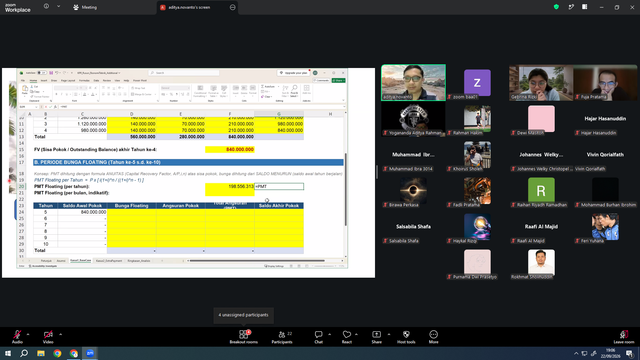
Task: Click the Raafi Al Majid participant tile
Action: 541,227
